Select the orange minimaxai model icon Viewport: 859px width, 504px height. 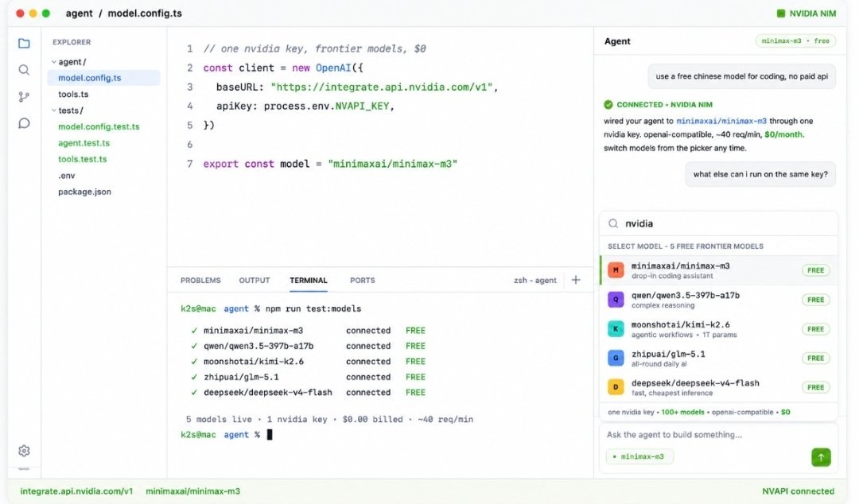coord(616,270)
